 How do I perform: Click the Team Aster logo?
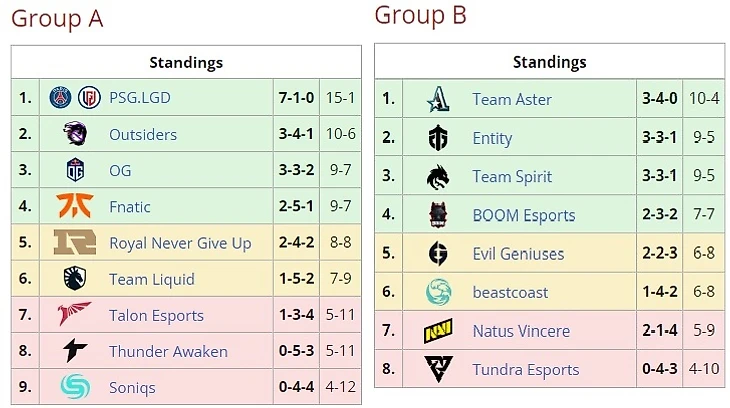click(x=438, y=99)
